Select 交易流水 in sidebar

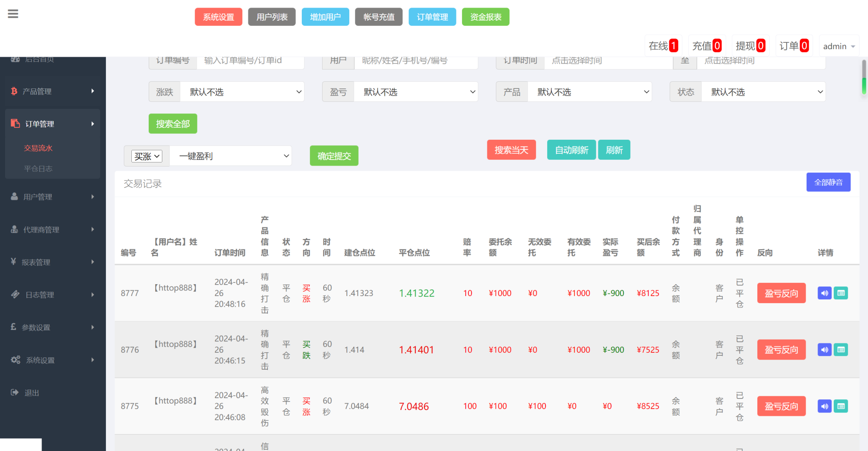pos(38,148)
